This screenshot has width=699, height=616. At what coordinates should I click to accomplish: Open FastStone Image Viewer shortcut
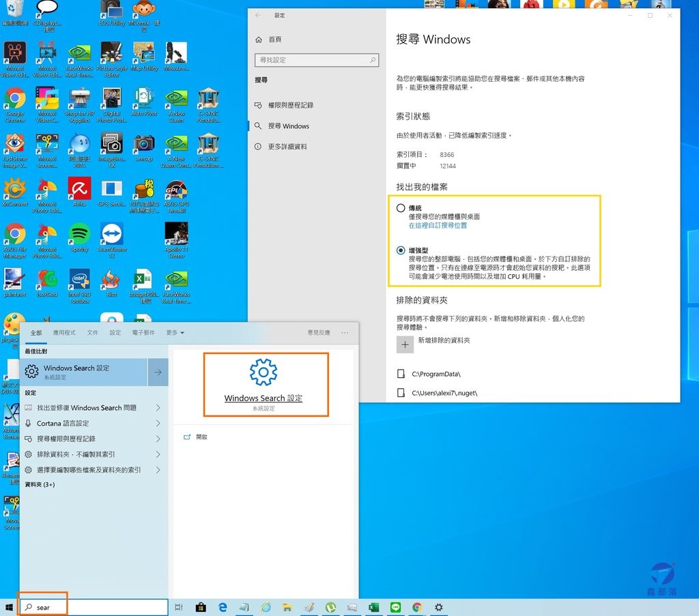click(15, 150)
